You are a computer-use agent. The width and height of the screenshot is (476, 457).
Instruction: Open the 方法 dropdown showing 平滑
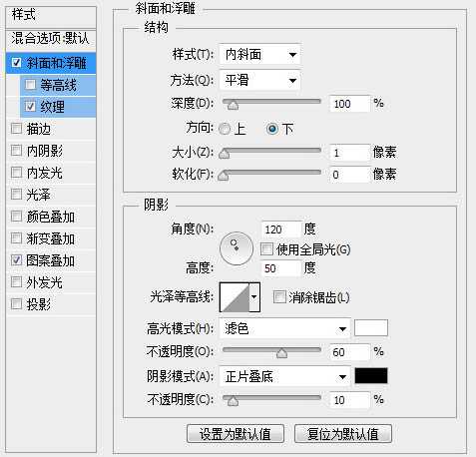[260, 80]
